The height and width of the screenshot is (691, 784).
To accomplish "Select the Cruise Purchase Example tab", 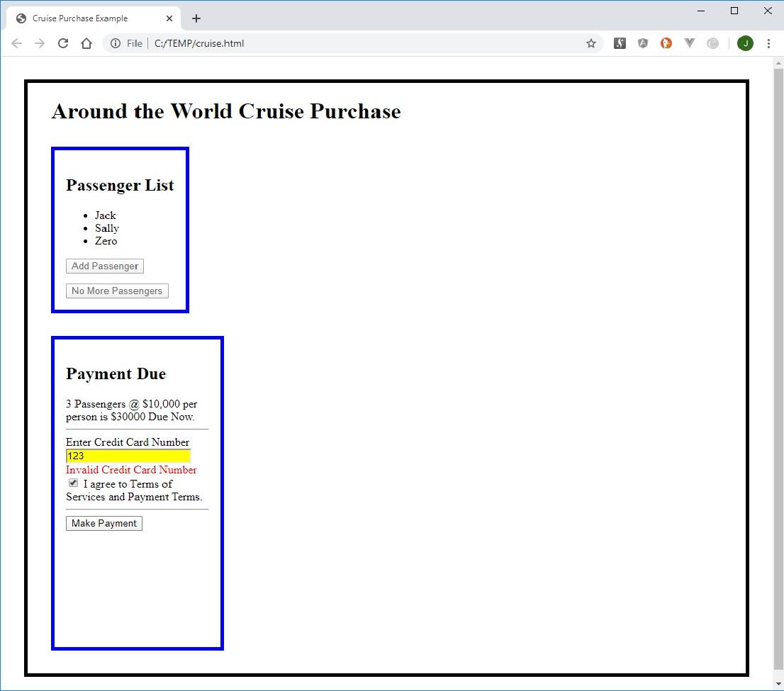I will pos(94,18).
